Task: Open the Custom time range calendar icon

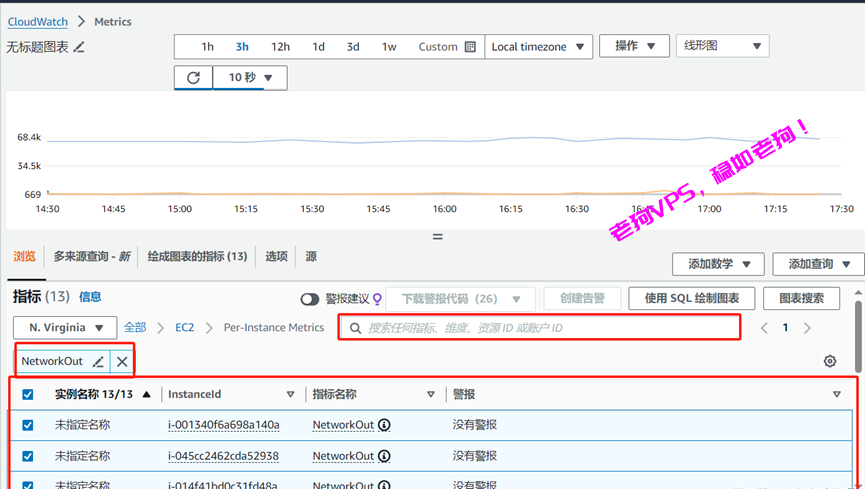Action: [x=470, y=47]
